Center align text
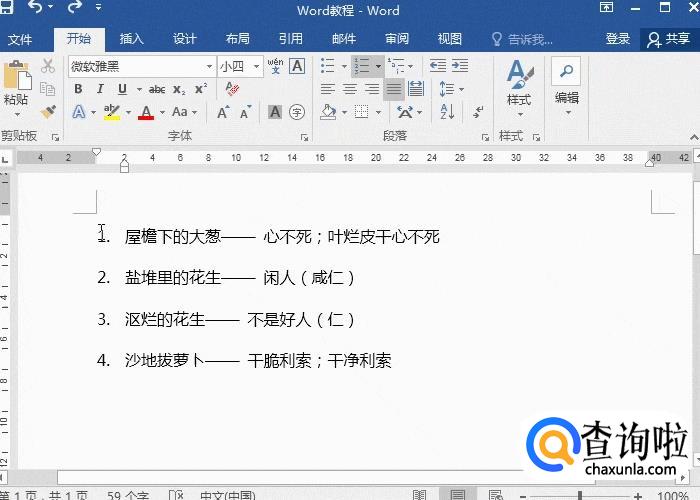Screen dimensions: 700x500 (x=350, y=89)
